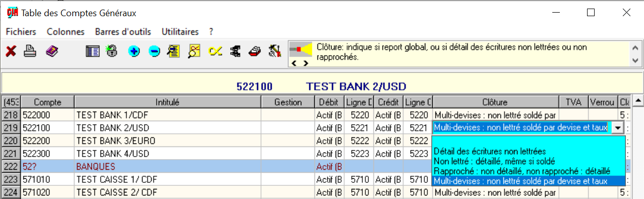Click the yellow magnifier chart icon
This screenshot has width=644, height=199.
195,51
